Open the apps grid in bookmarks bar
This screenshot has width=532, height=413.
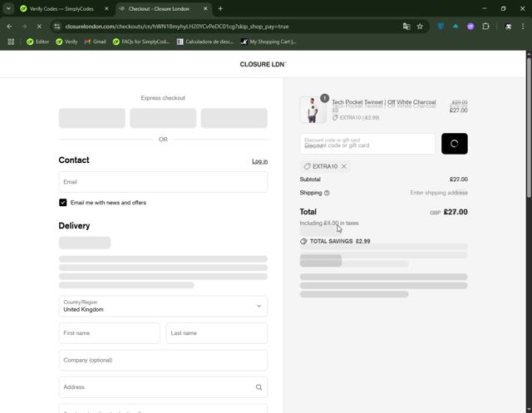click(11, 42)
